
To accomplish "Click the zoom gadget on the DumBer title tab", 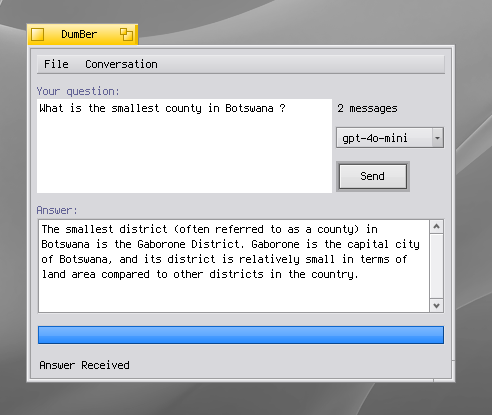I will coord(126,35).
